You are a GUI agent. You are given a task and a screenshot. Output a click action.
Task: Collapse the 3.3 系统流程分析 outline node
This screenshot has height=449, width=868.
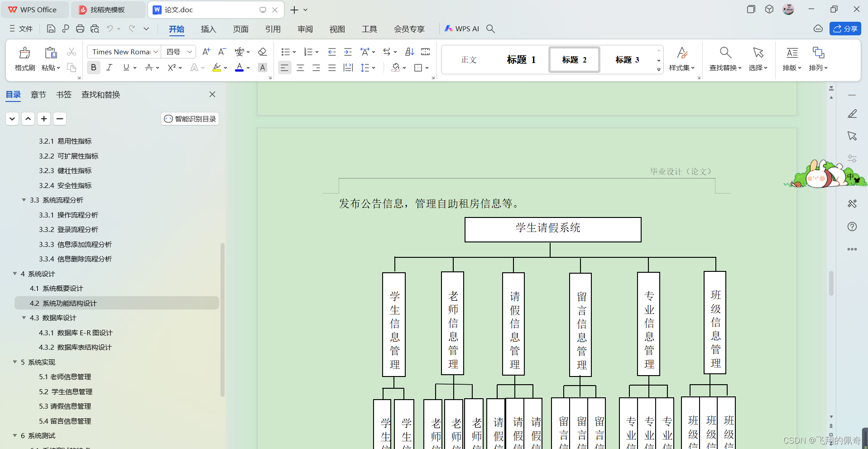pos(24,200)
